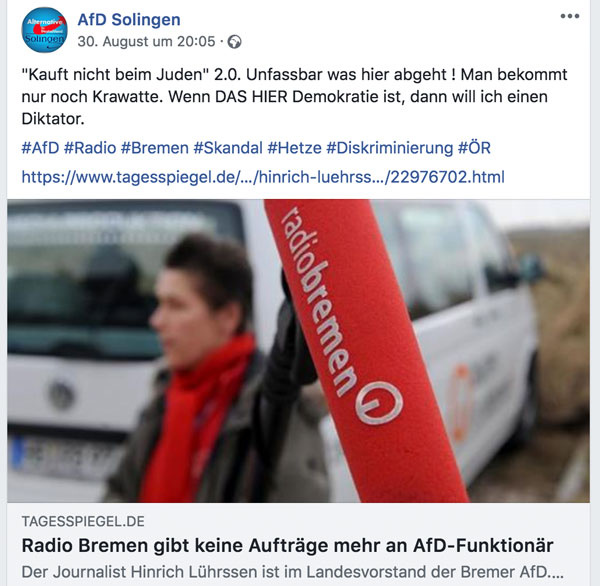The height and width of the screenshot is (586, 600).
Task: Open the #Diskriminierung hashtag
Action: [390, 148]
